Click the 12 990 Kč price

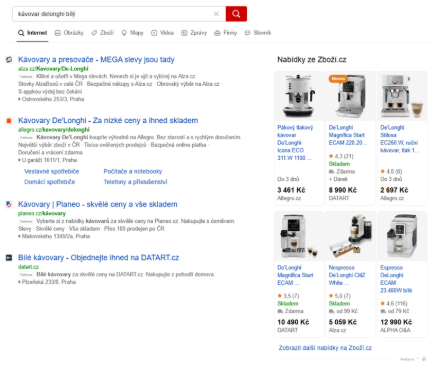[x=396, y=322]
